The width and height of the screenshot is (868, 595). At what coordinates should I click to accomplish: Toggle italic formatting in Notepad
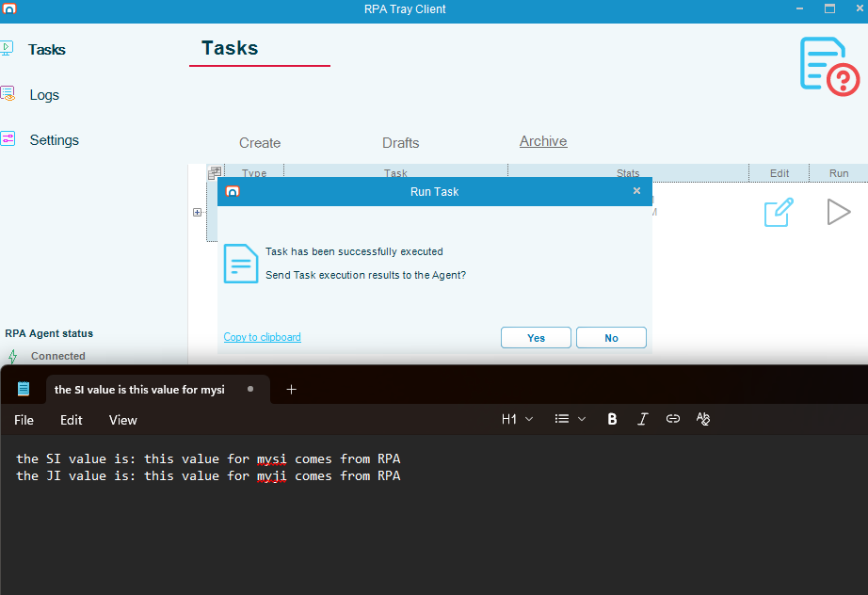pos(643,419)
